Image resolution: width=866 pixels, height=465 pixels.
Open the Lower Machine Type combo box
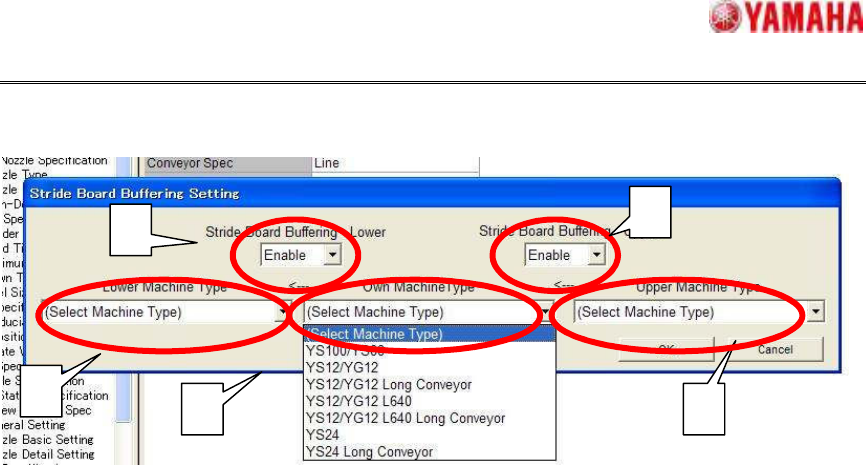pyautogui.click(x=166, y=312)
